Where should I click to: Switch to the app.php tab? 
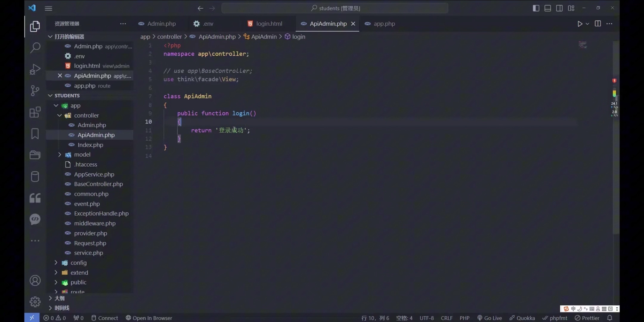[384, 24]
